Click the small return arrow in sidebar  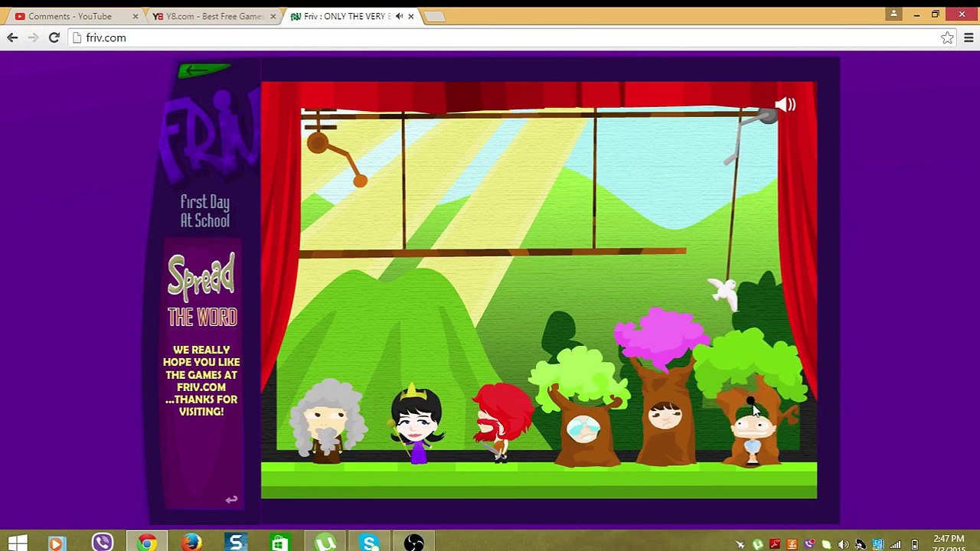pyautogui.click(x=231, y=500)
